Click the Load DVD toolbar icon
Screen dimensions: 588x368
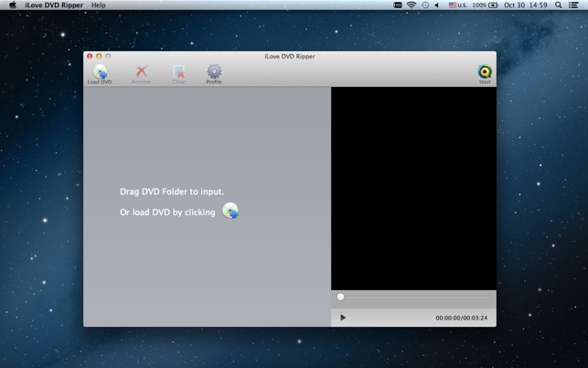click(100, 72)
